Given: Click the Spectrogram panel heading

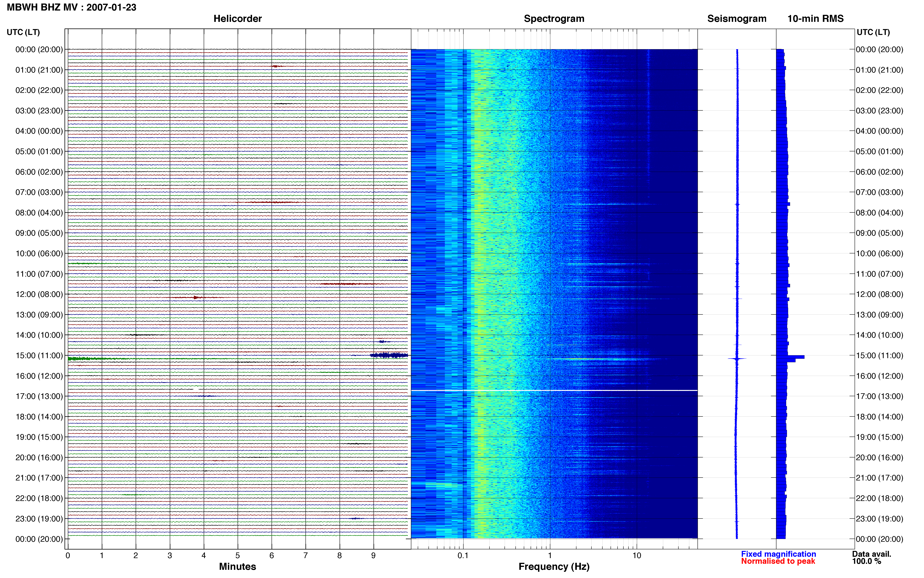Looking at the screenshot, I should coord(554,19).
